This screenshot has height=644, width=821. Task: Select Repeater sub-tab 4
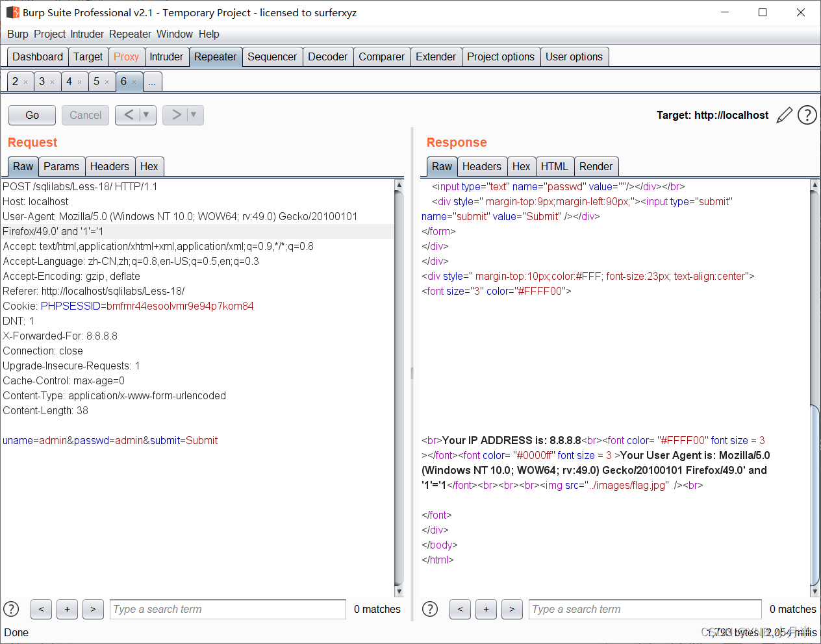(69, 82)
